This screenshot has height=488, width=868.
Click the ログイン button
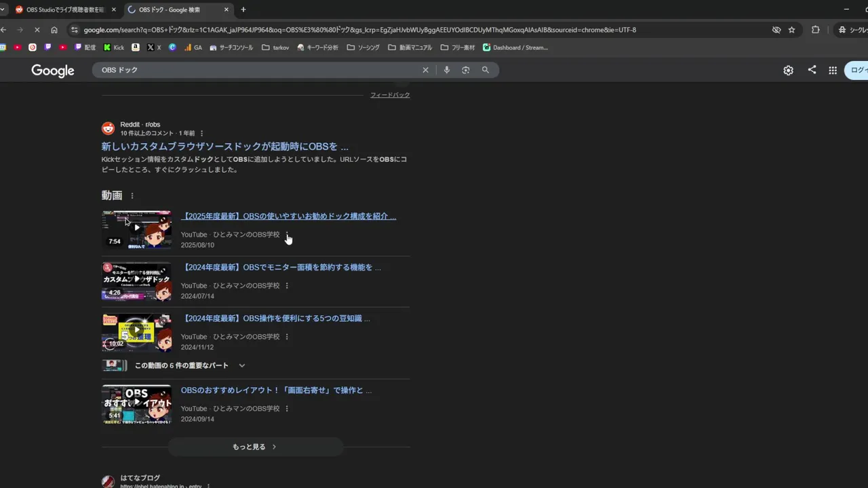tap(856, 70)
